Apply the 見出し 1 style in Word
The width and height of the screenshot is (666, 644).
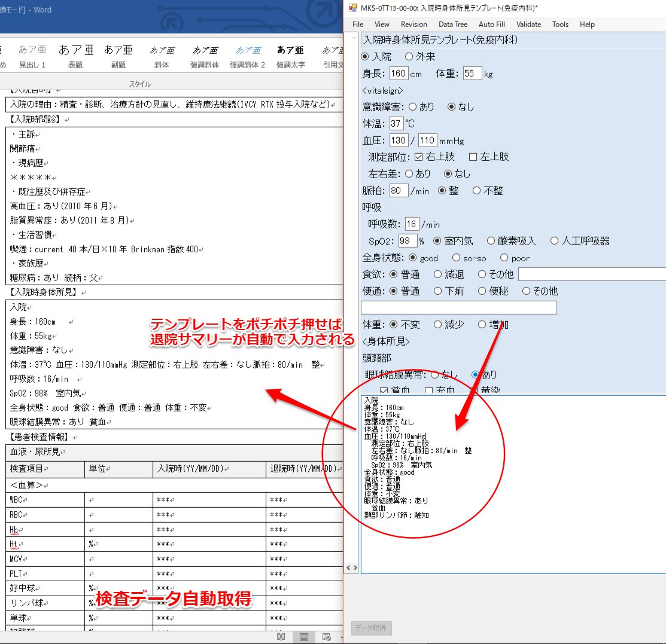pyautogui.click(x=32, y=57)
